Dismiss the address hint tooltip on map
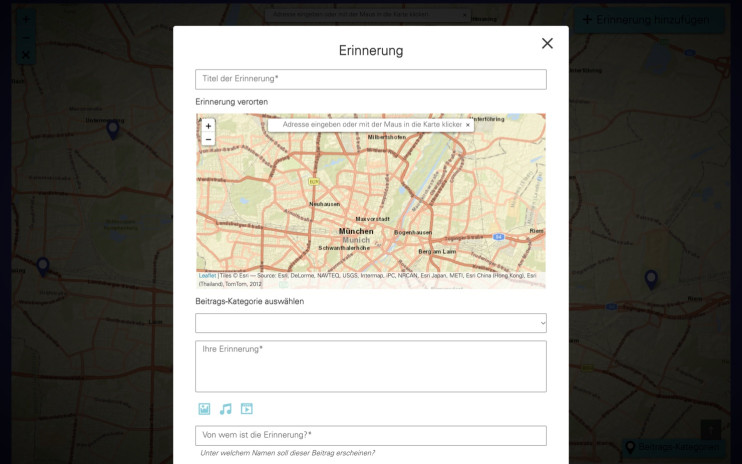The image size is (742, 464). (467, 125)
